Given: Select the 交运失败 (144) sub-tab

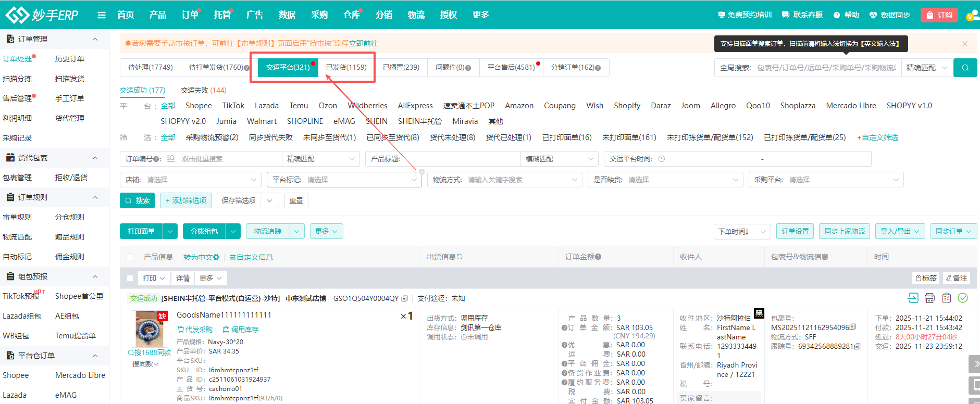Looking at the screenshot, I should (203, 90).
